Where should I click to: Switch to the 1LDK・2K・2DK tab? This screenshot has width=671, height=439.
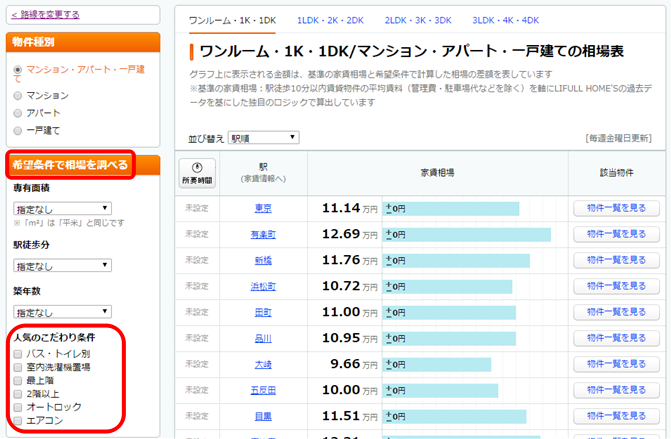click(x=328, y=20)
